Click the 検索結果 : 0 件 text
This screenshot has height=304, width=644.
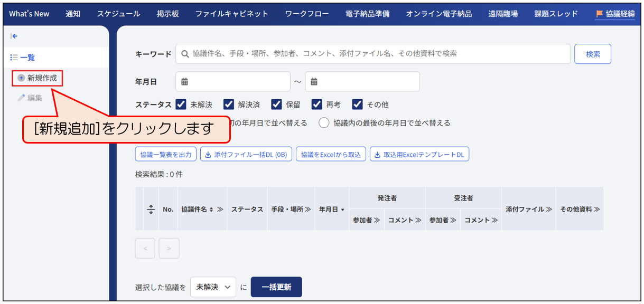click(159, 174)
